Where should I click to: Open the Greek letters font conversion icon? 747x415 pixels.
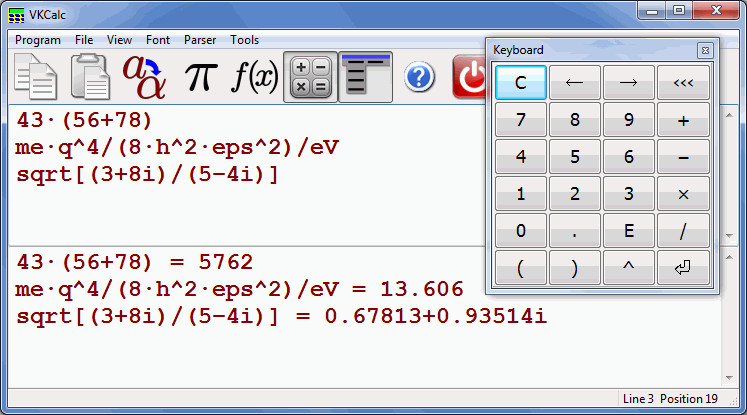tap(144, 77)
